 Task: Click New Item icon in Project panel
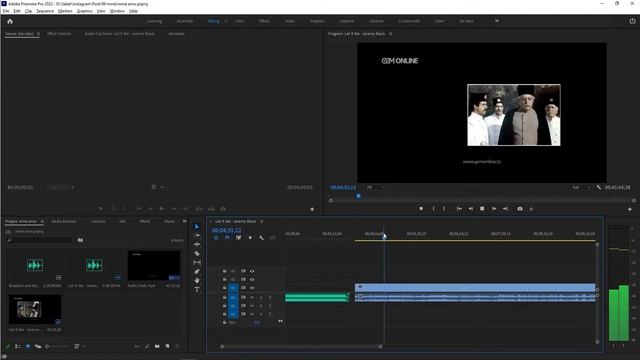[x=167, y=347]
